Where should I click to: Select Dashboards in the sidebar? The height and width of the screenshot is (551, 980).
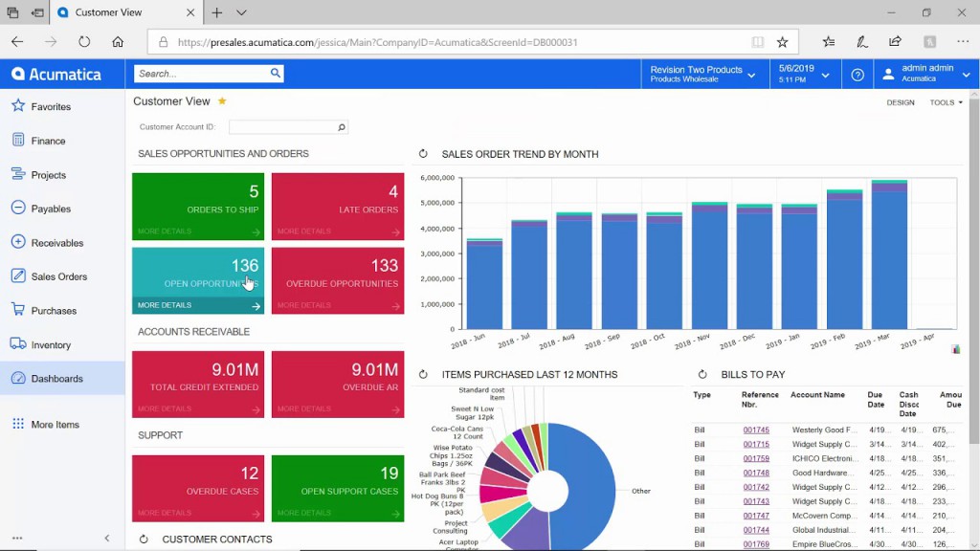pos(56,379)
